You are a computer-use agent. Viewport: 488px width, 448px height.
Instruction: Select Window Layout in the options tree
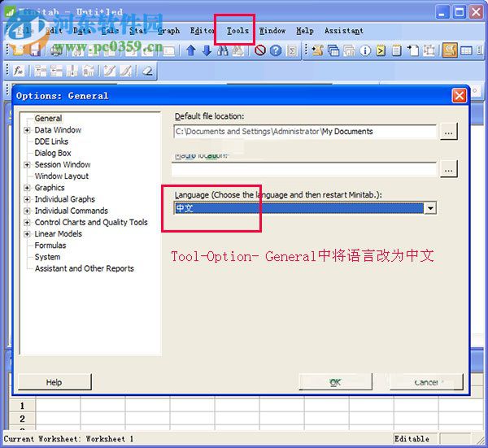(x=62, y=176)
